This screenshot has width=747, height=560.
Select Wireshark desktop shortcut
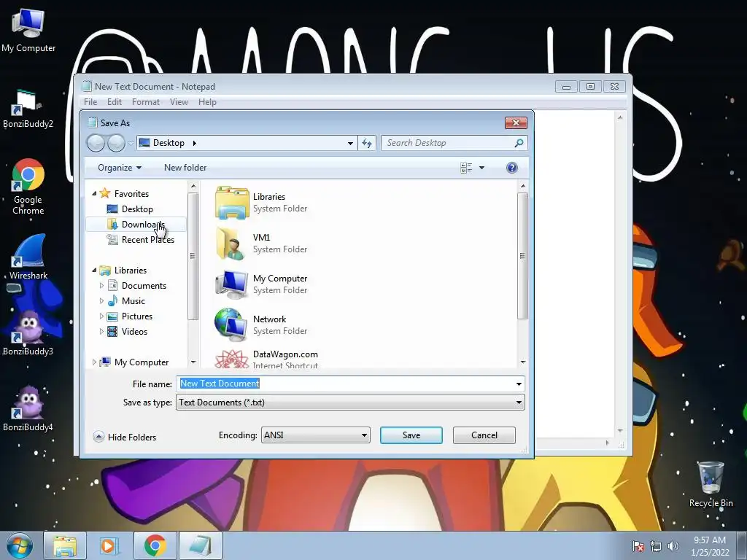pos(28,257)
